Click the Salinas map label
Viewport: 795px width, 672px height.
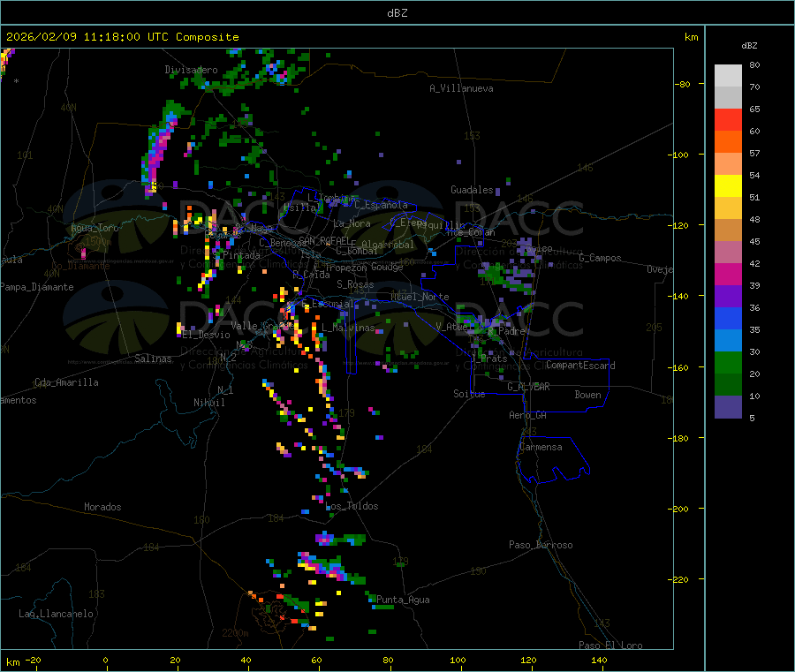click(x=153, y=359)
